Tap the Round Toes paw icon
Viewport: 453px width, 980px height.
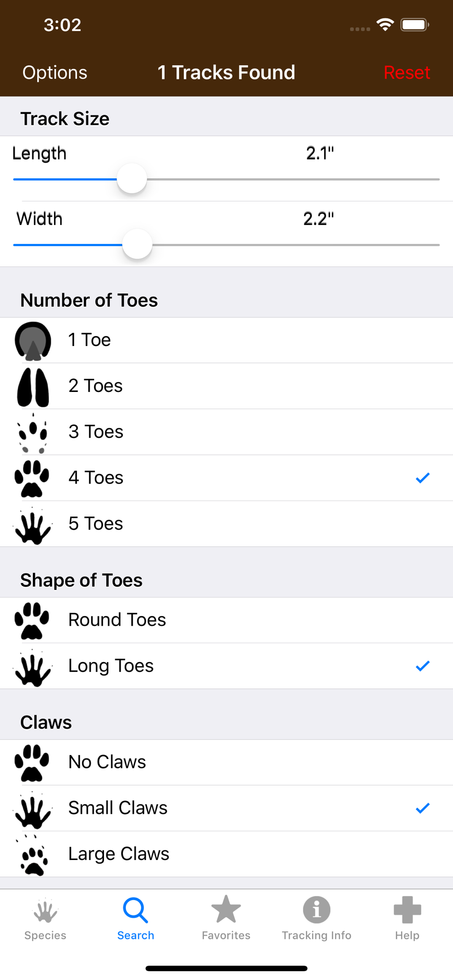click(32, 621)
